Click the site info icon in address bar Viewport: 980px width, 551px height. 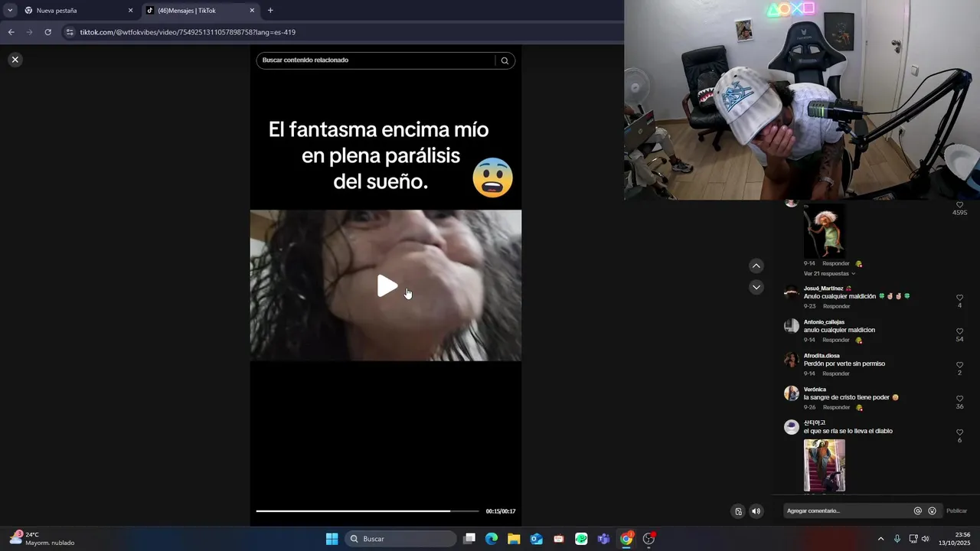(x=70, y=32)
